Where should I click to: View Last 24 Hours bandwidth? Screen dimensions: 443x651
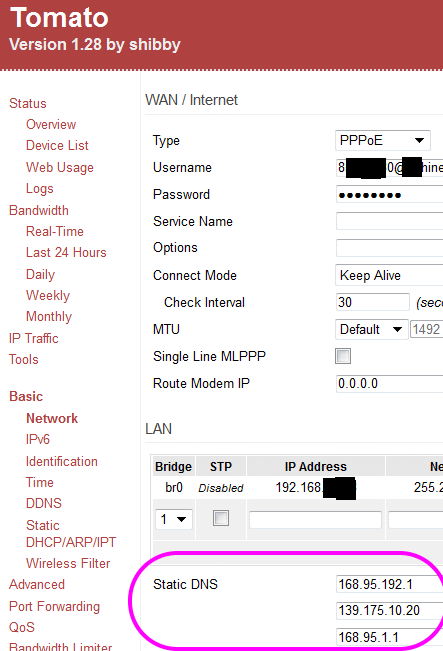click(x=66, y=252)
